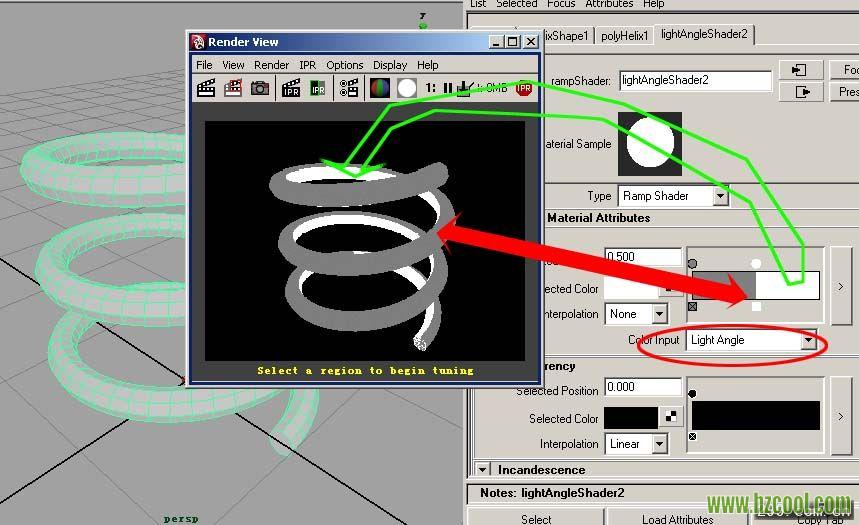Viewport: 859px width, 525px height.
Task: Open the Display menu in Render View
Action: coord(390,65)
